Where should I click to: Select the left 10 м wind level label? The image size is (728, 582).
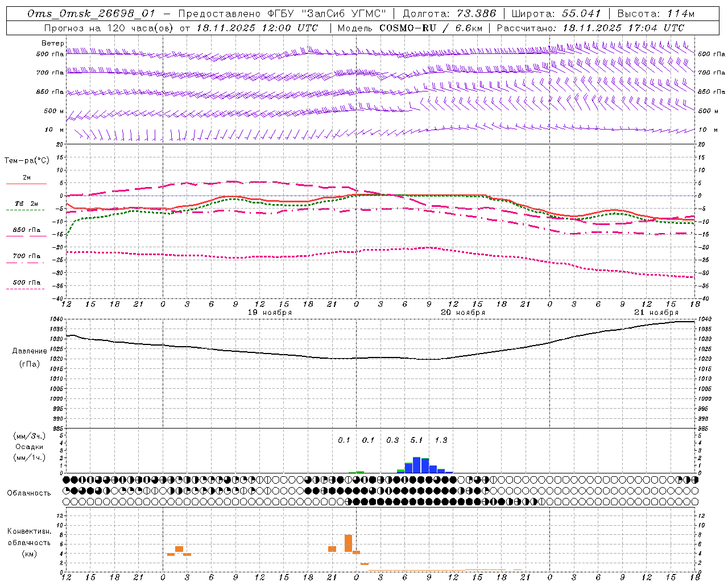(x=54, y=130)
